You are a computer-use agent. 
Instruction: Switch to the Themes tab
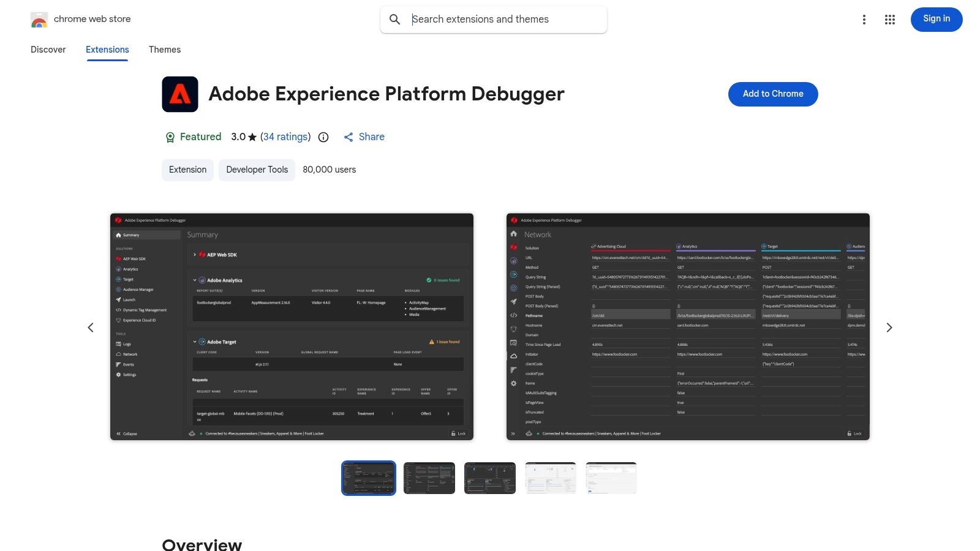coord(164,50)
